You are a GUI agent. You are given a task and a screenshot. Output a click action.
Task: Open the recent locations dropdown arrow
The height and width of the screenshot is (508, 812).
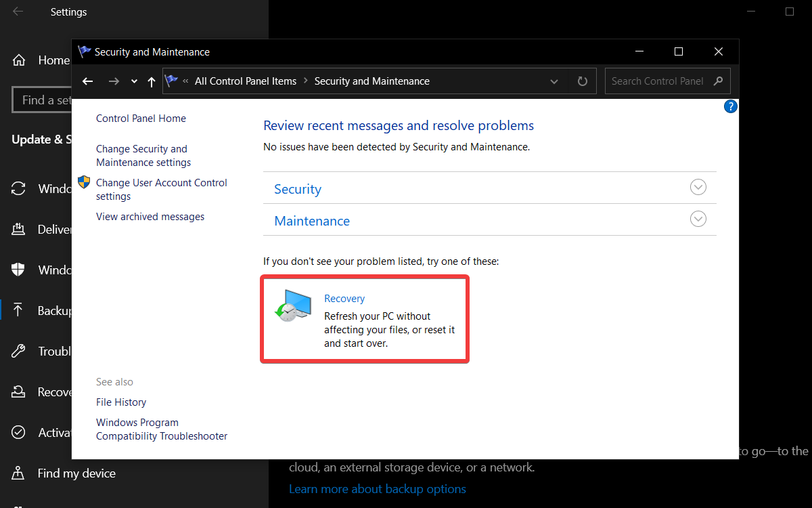134,81
